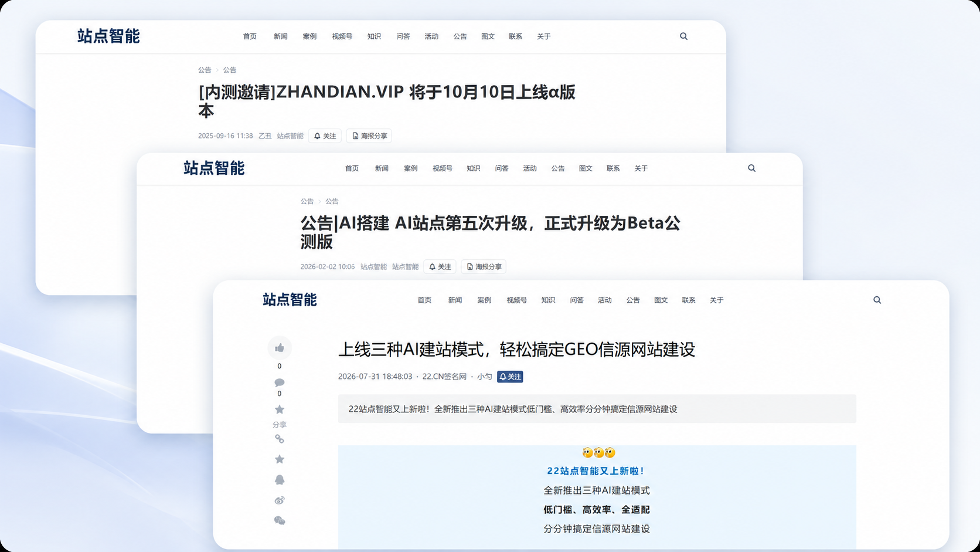Open 知识 in the front window nav
This screenshot has height=552, width=980.
coord(548,300)
